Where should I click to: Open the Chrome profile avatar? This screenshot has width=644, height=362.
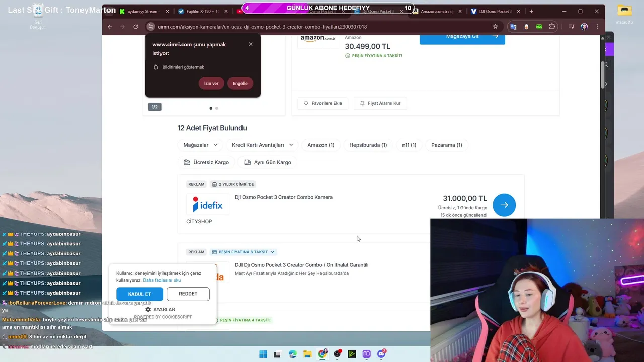[x=584, y=27]
